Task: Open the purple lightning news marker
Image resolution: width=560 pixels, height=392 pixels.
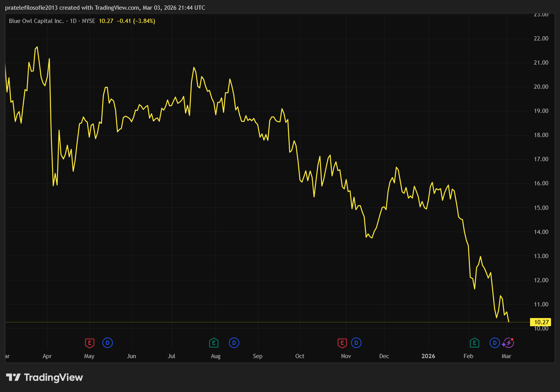Action: [x=508, y=343]
